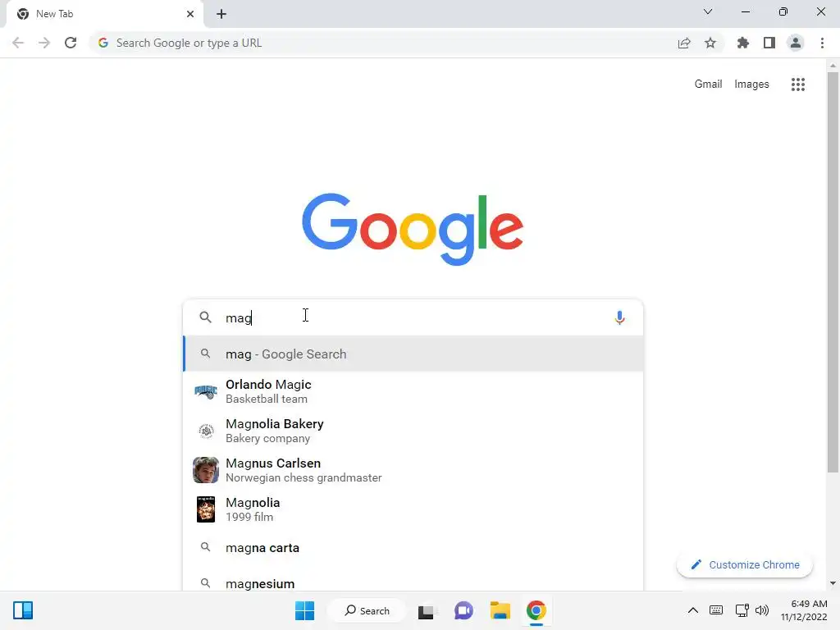The width and height of the screenshot is (840, 630).
Task: Select 'mag - Google Search' suggestion
Action: pos(413,354)
